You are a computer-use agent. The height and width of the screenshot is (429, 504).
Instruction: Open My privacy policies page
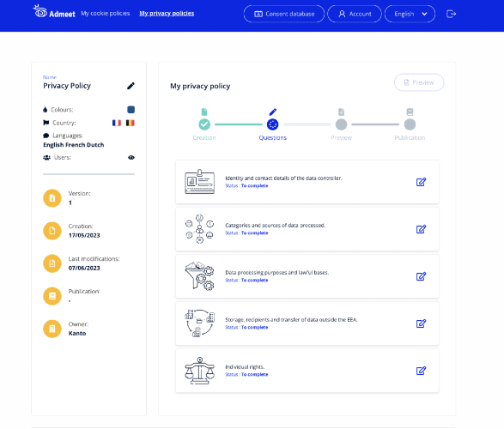[x=167, y=14]
